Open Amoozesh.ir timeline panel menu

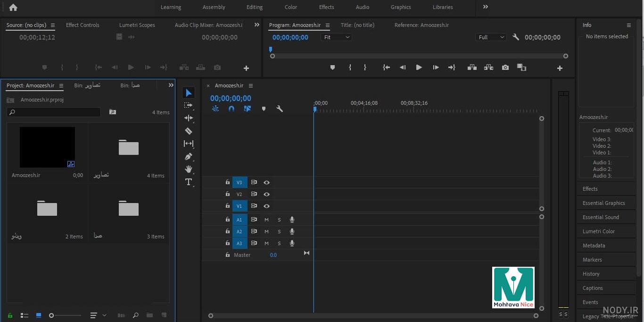(x=251, y=85)
